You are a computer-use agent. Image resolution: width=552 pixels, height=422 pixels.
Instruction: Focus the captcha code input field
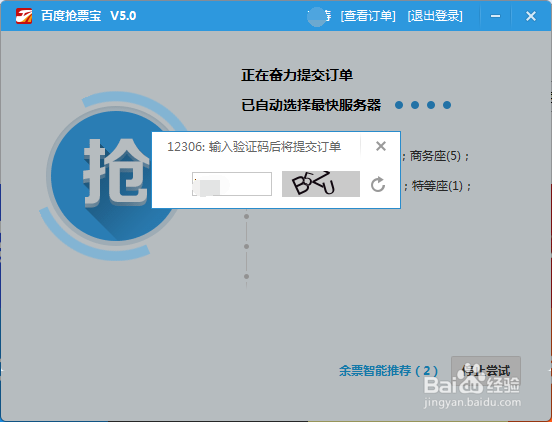232,184
